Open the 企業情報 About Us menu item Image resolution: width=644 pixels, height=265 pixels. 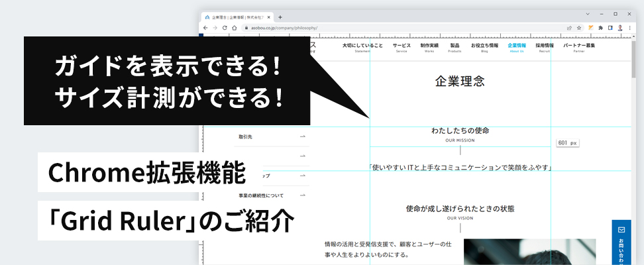tap(517, 48)
